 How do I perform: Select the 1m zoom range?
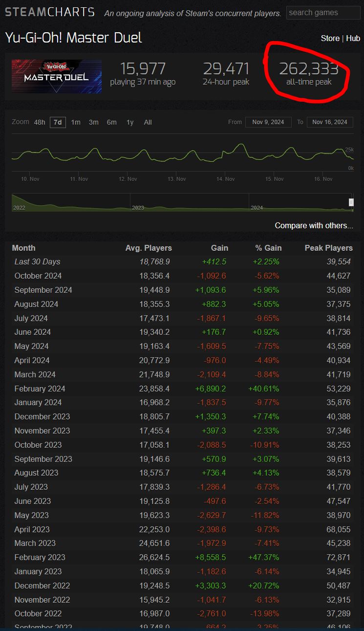coord(76,122)
